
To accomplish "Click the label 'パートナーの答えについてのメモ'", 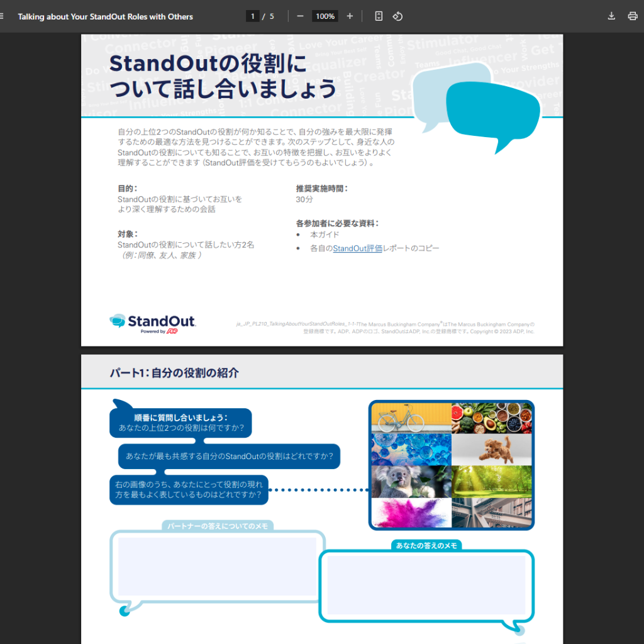I will point(217,526).
